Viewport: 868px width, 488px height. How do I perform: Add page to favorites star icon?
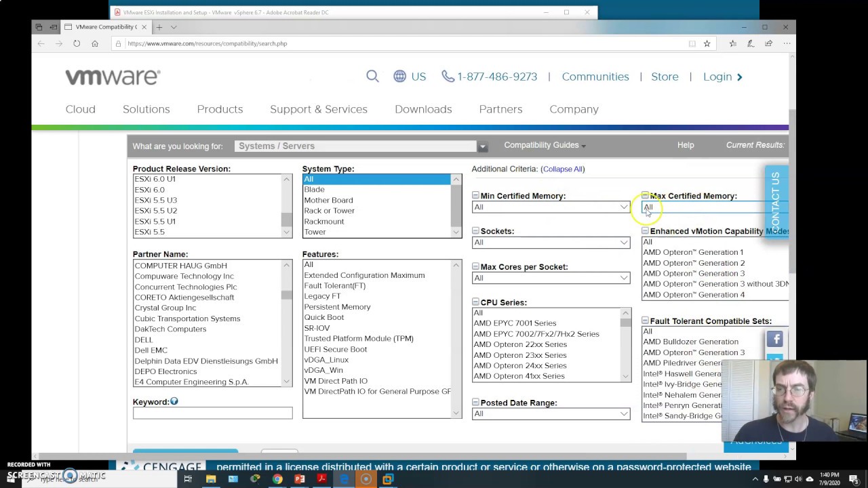(x=707, y=43)
